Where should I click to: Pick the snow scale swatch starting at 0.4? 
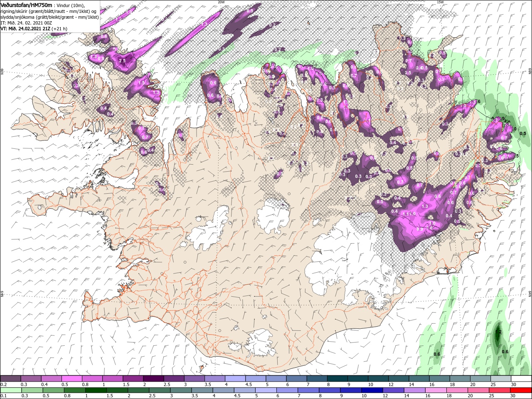point(51,379)
